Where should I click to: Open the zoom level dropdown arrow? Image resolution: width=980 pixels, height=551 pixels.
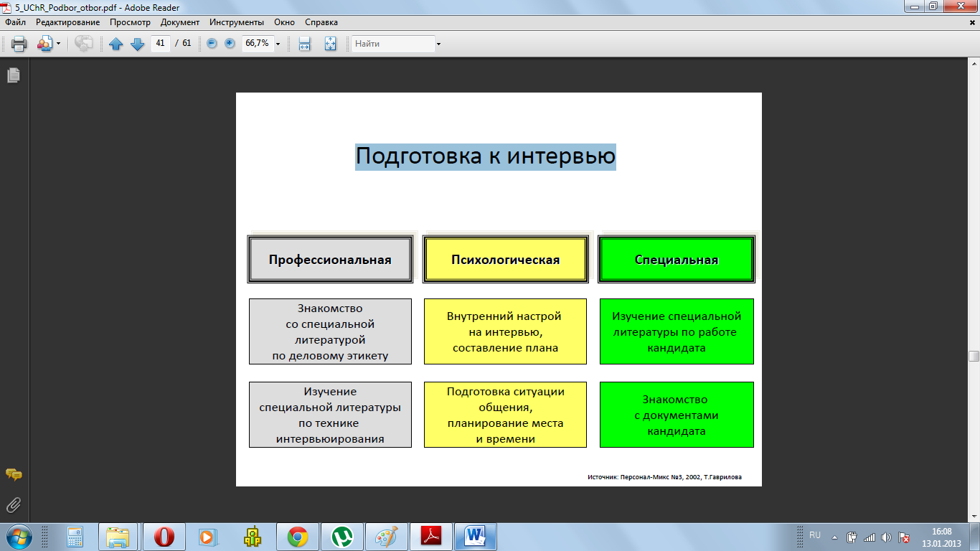[278, 44]
